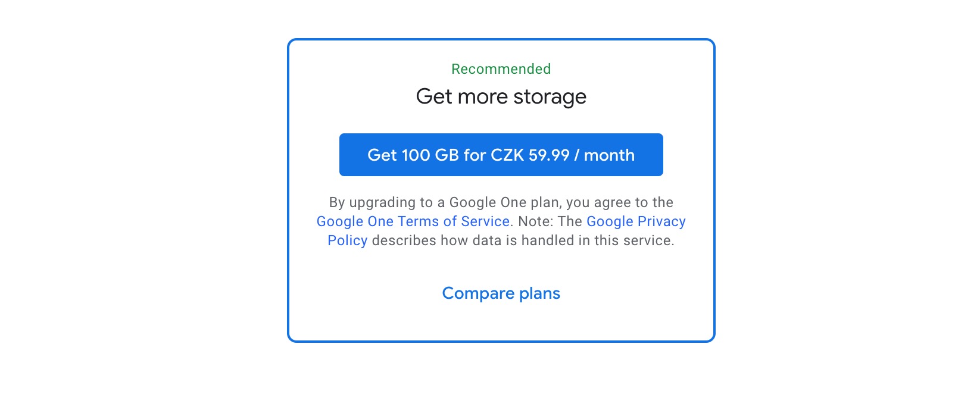Click the 'CZK 59.99' price in the button
Screen dimensions: 980x394
coord(530,155)
